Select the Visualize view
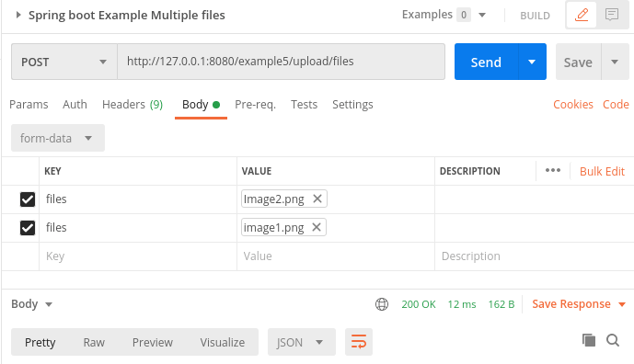 click(223, 343)
